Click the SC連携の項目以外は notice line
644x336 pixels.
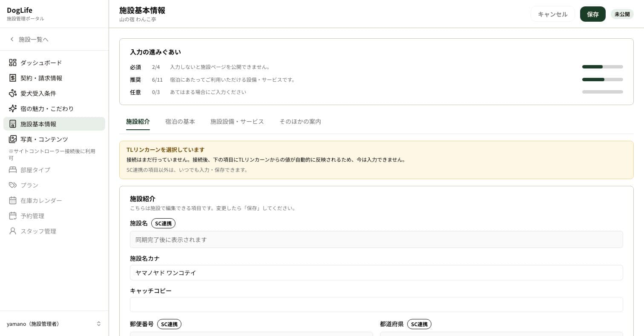(x=187, y=170)
